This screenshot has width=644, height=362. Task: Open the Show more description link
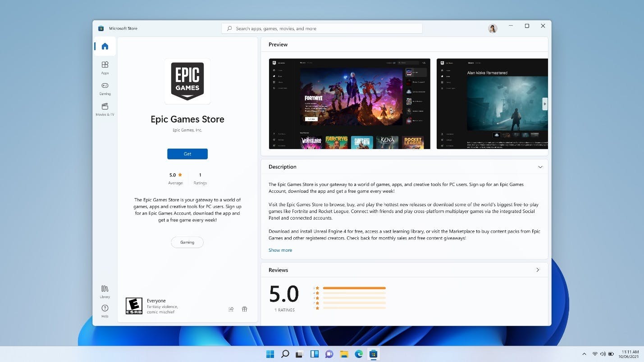click(x=280, y=250)
